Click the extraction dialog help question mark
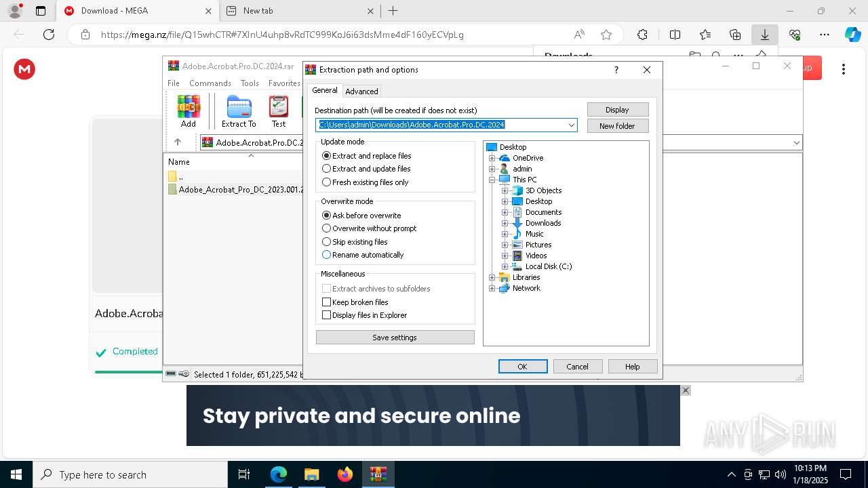Image resolution: width=868 pixels, height=488 pixels. pos(616,70)
